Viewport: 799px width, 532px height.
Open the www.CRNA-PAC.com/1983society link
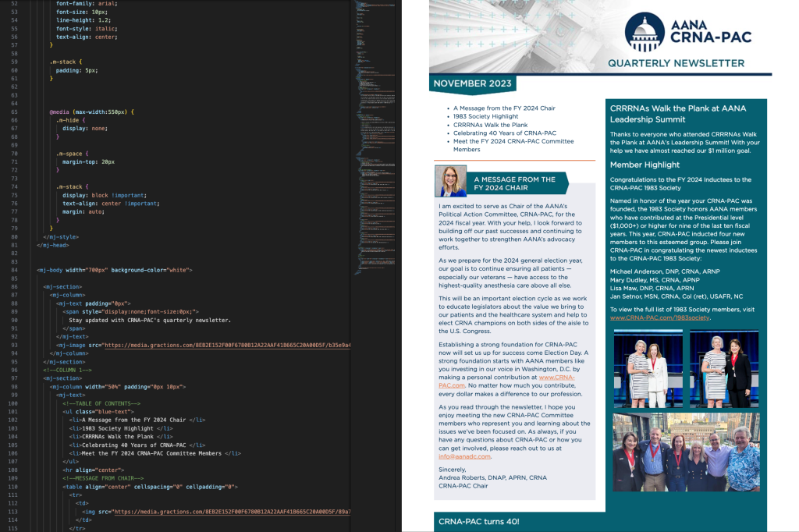(659, 318)
